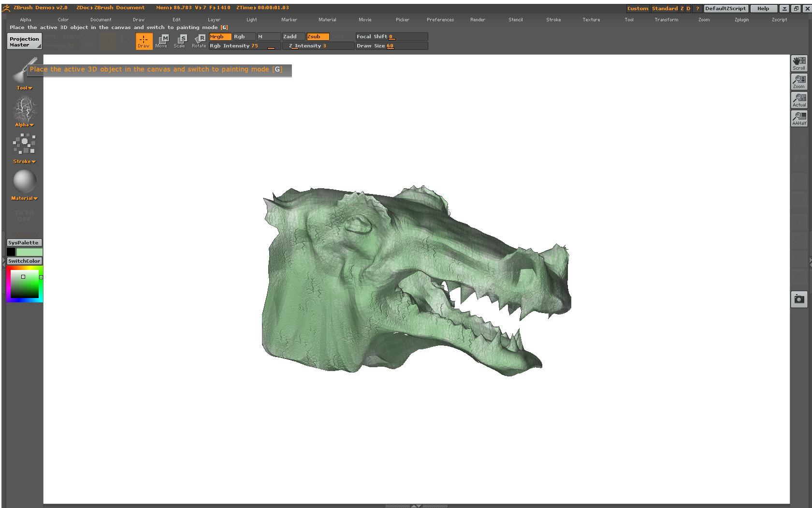The image size is (812, 508).
Task: Toggle the TXTR OFF texture button
Action: tap(24, 216)
